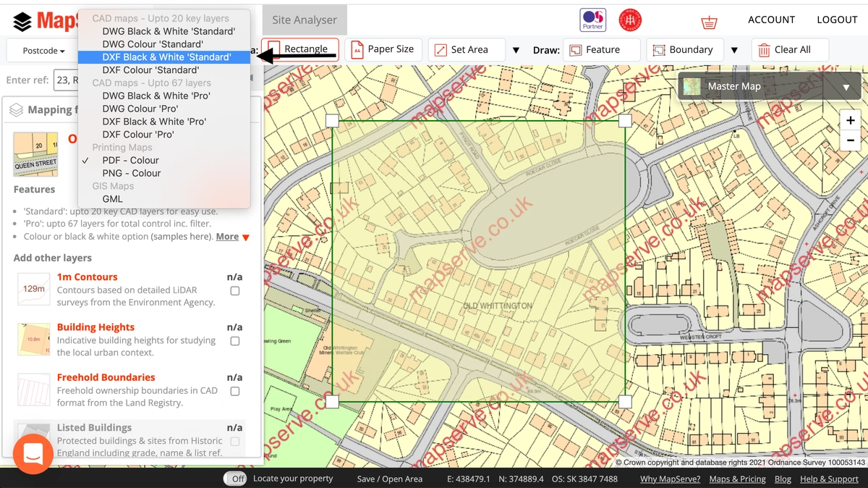
Task: Tick the Listed Buildings checkbox
Action: (x=234, y=441)
